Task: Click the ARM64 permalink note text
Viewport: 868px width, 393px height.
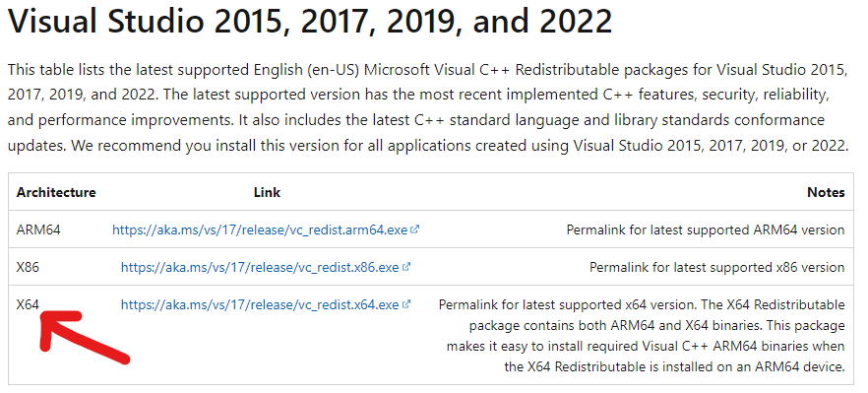Action: (706, 229)
